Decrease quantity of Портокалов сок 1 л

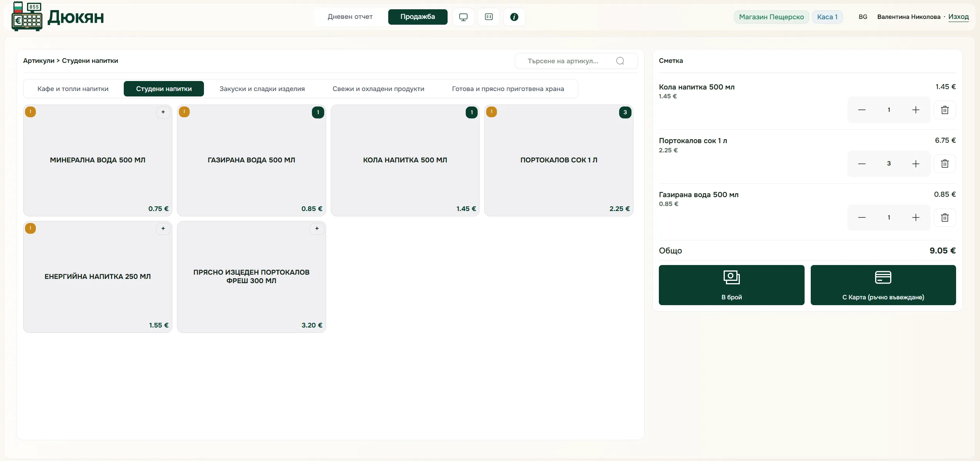[x=862, y=164]
